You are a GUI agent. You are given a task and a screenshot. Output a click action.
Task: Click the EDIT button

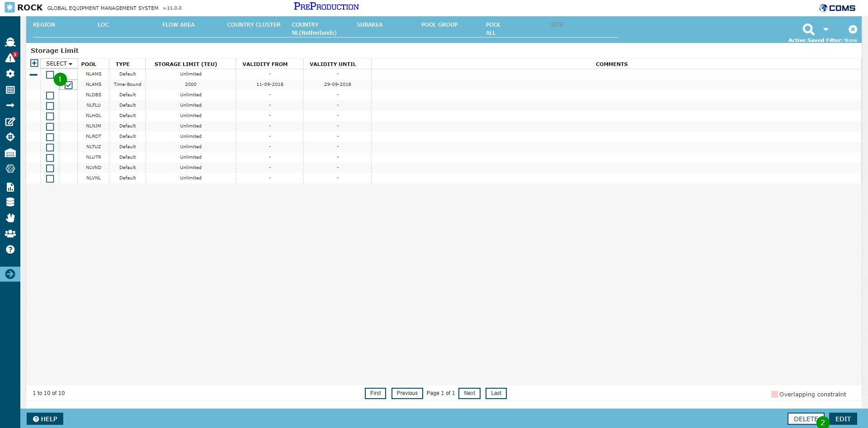[843, 419]
